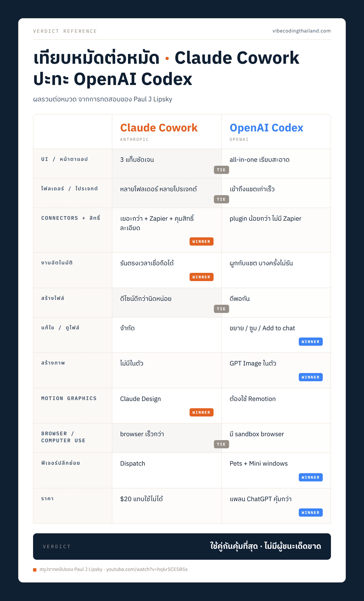Click the TIE badge in the UI row
Screen dimensions: 364x601
click(x=221, y=170)
